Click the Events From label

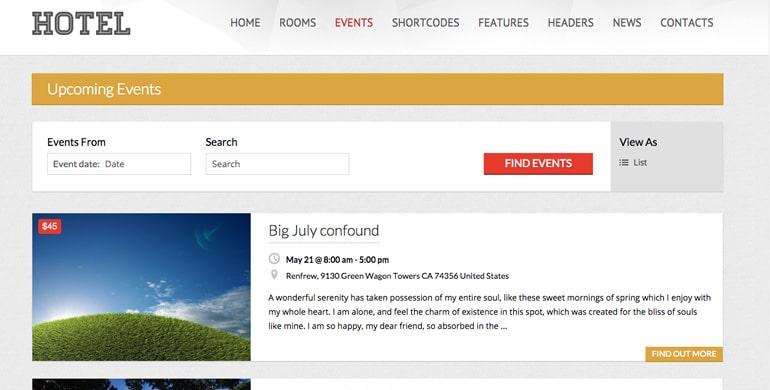tap(76, 142)
